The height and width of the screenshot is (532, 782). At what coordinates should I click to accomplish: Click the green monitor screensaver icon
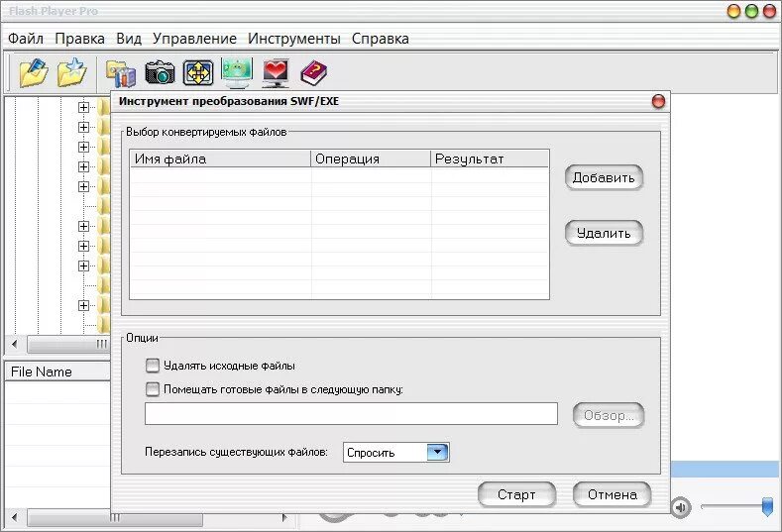(237, 72)
